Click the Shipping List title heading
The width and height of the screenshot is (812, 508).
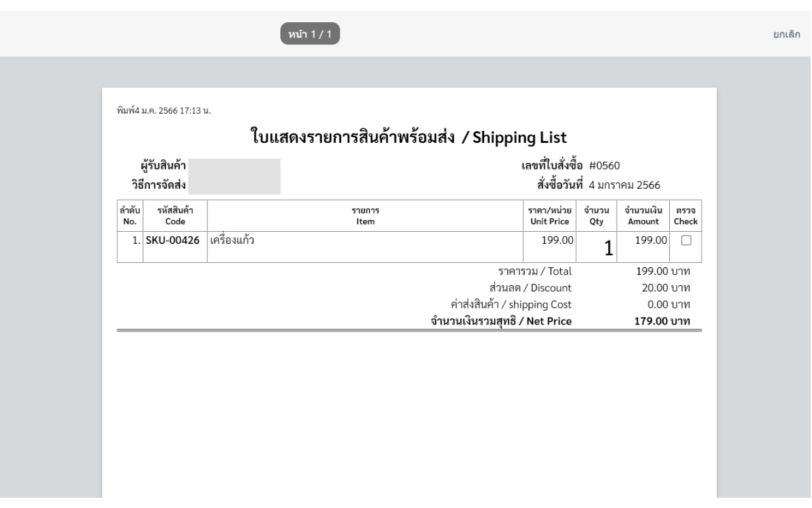tap(409, 136)
